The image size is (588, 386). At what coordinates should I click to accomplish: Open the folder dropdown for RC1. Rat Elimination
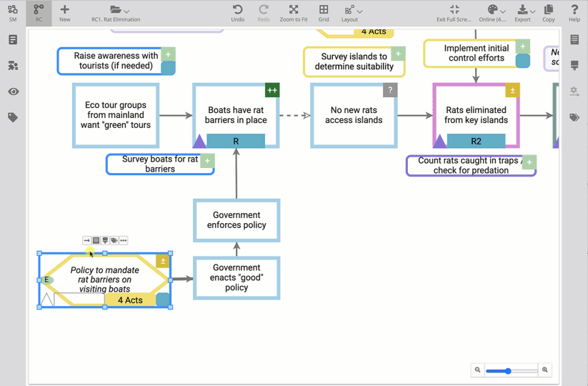pos(119,10)
